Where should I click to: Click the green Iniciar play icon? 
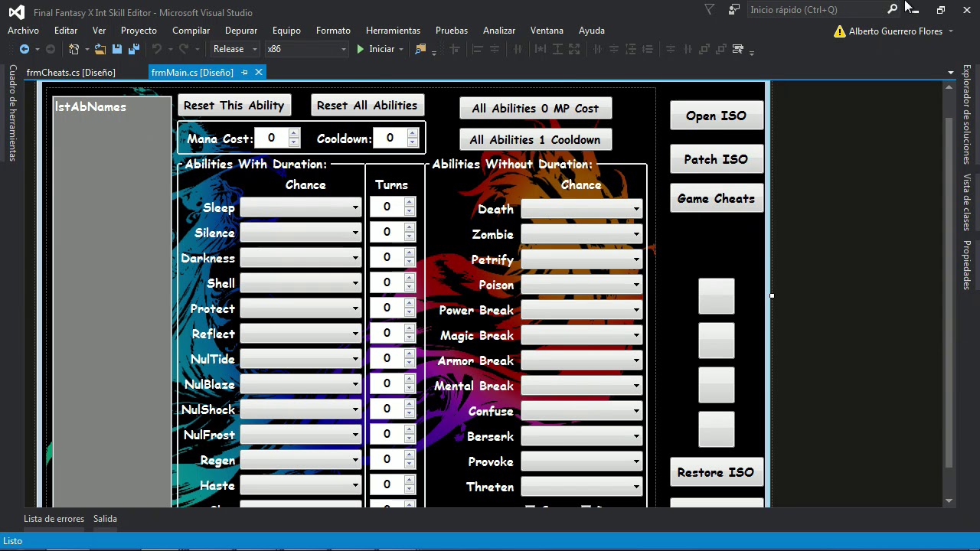click(361, 49)
